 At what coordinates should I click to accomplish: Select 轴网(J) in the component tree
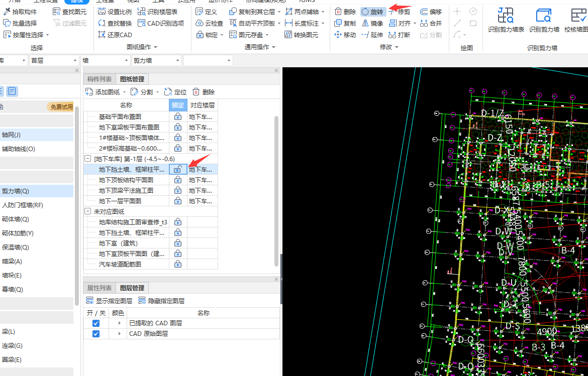pyautogui.click(x=36, y=135)
